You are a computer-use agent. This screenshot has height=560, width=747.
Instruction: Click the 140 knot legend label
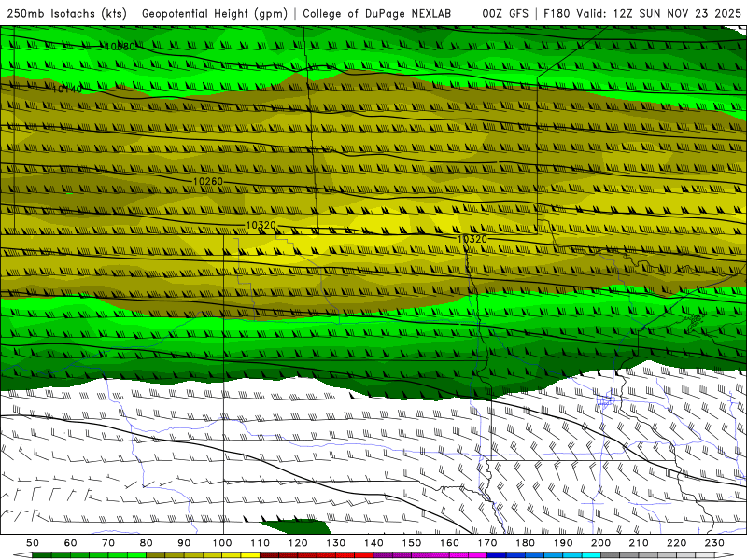(x=374, y=543)
